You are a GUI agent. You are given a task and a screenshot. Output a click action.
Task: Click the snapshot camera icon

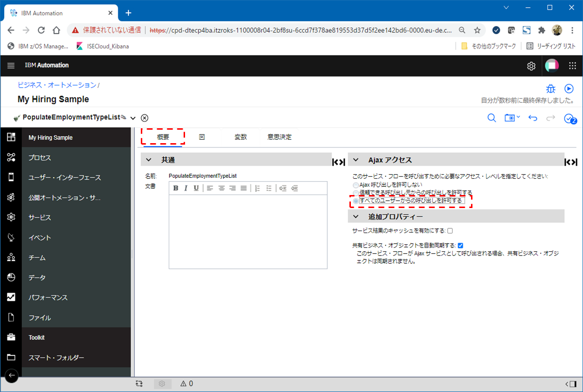click(509, 118)
